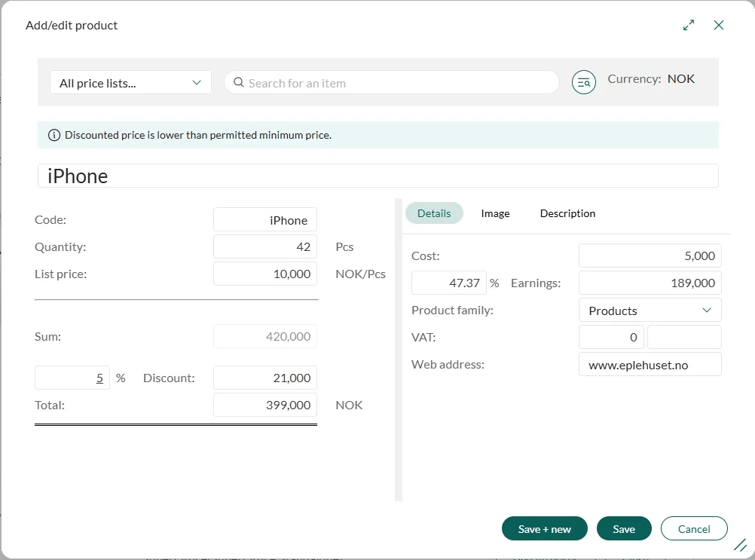Click the Quantity field showing 42
Image resolution: width=755 pixels, height=560 pixels.
coord(265,246)
